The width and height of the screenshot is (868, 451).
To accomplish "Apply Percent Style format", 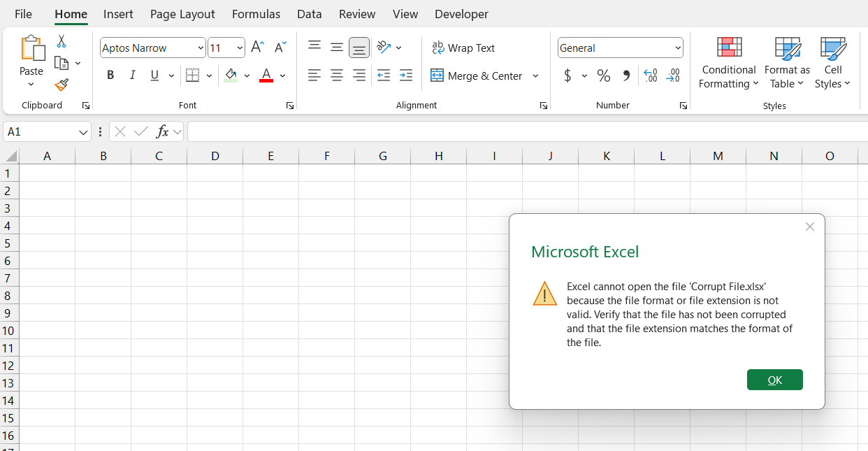I will (604, 76).
